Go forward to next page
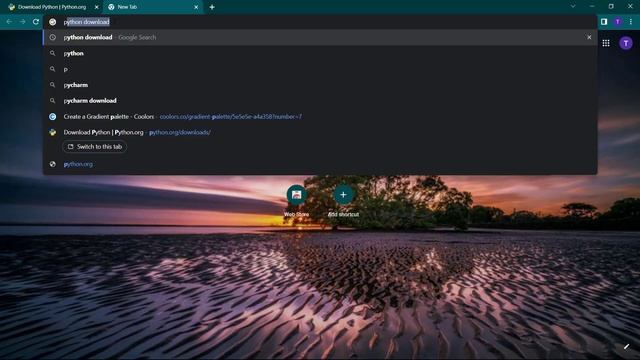 [22, 22]
